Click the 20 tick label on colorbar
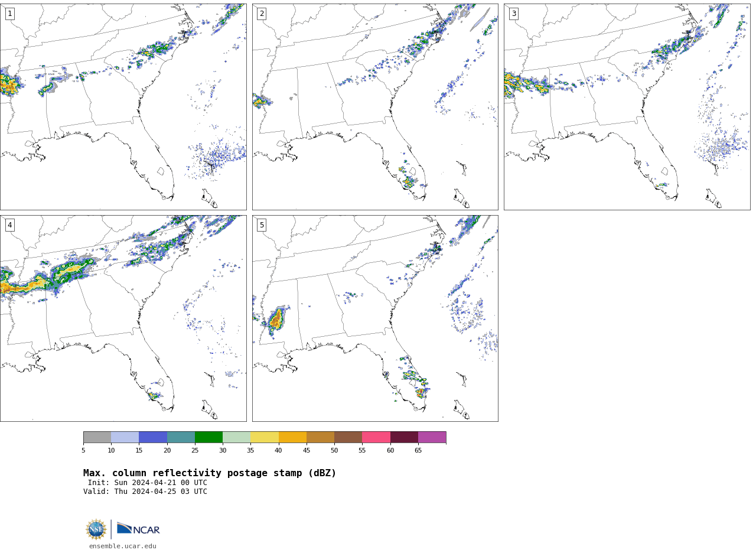The image size is (756, 553). click(x=167, y=451)
